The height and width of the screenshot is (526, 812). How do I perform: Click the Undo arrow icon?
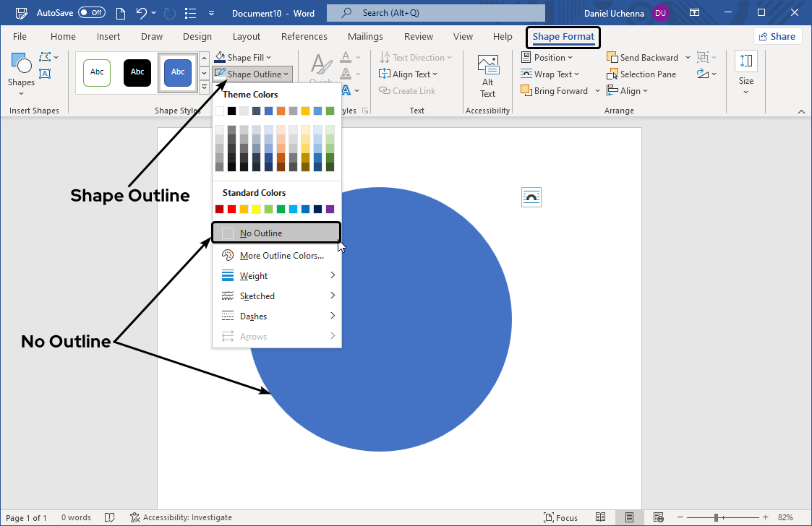[x=142, y=13]
